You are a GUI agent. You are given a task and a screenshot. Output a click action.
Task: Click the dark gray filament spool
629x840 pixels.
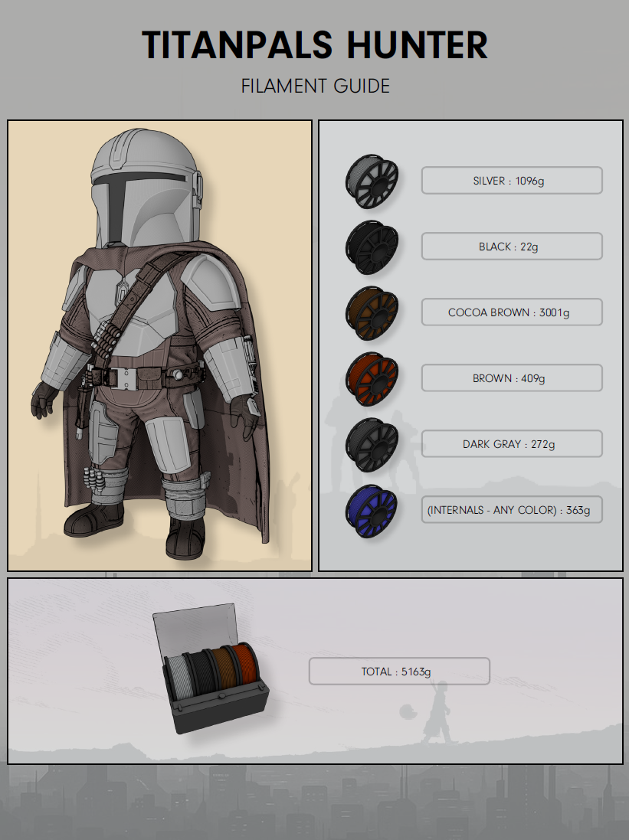372,445
